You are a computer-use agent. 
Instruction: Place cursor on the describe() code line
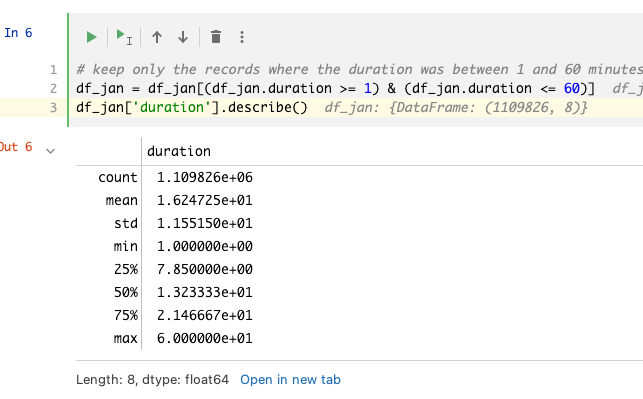192,107
